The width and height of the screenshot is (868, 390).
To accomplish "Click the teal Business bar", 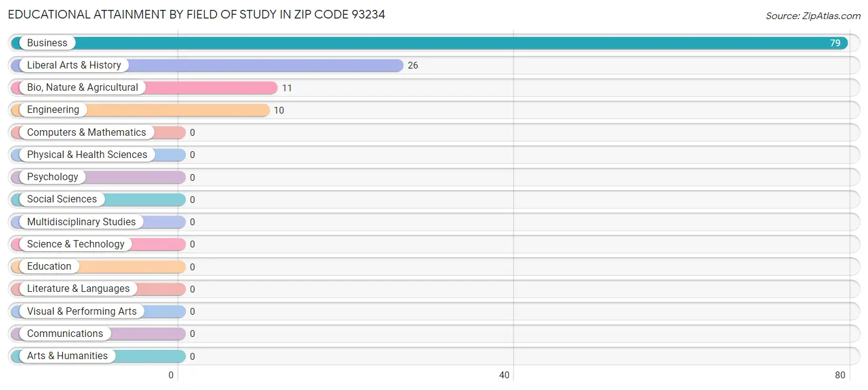I will pos(430,43).
